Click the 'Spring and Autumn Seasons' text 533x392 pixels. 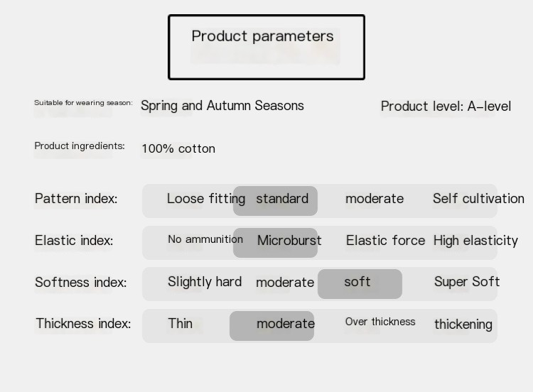point(222,106)
